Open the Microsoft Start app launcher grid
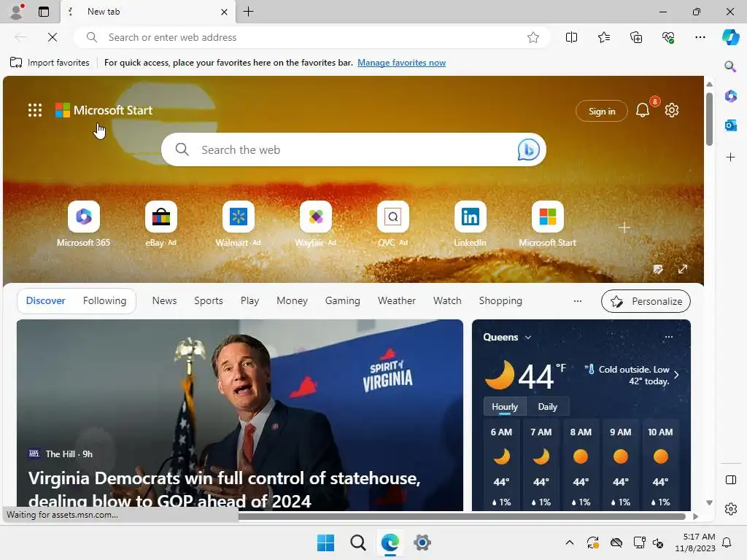747x560 pixels. pos(35,111)
